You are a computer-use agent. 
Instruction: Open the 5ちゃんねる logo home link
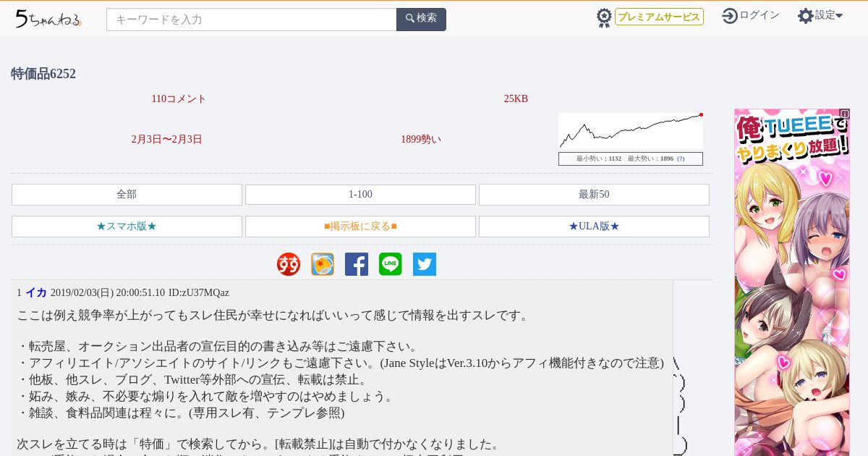coord(48,19)
